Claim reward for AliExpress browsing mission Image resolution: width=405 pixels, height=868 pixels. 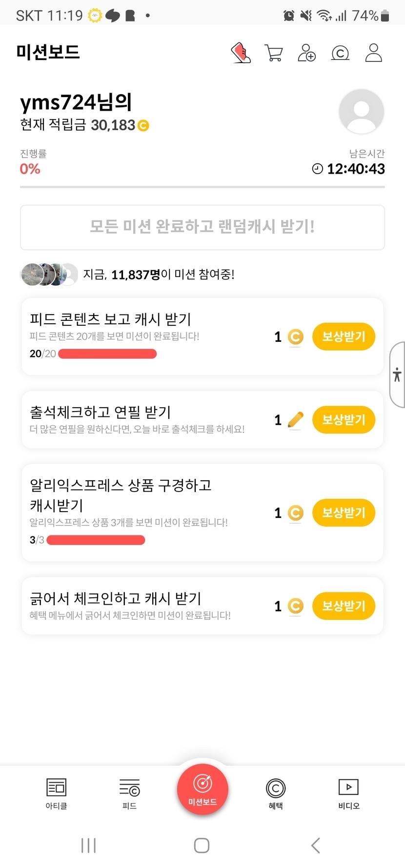[344, 513]
